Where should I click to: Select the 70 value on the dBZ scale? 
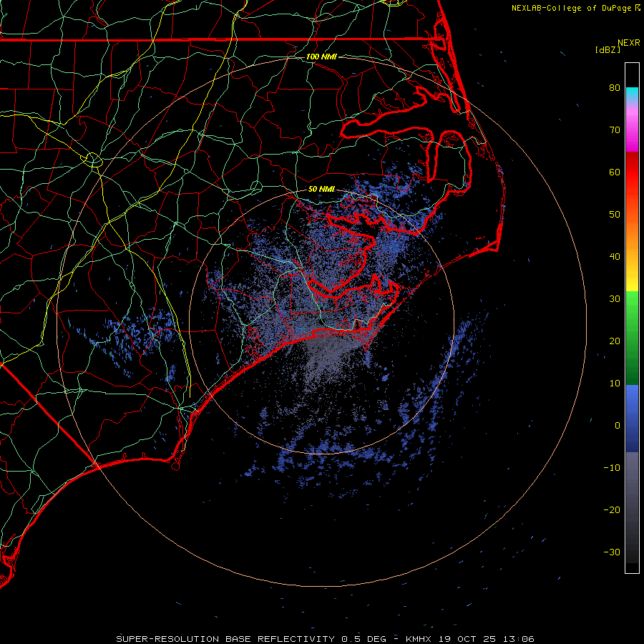click(615, 130)
